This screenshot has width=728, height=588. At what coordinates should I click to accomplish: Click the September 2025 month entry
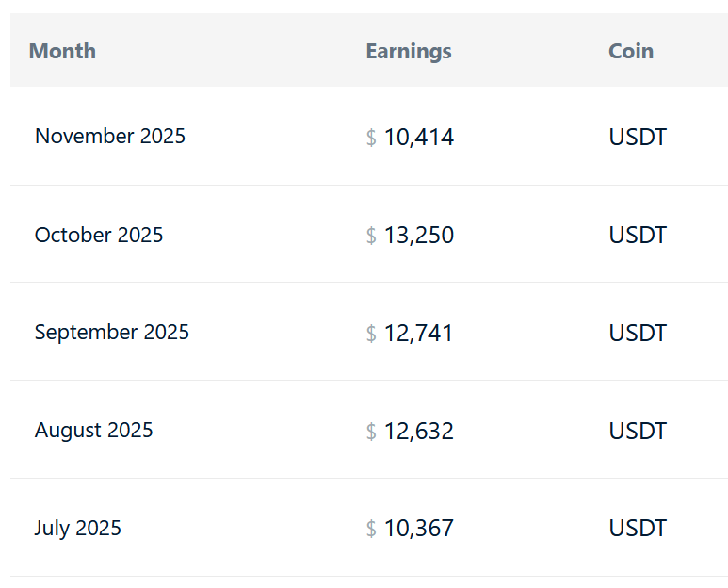[x=112, y=333]
